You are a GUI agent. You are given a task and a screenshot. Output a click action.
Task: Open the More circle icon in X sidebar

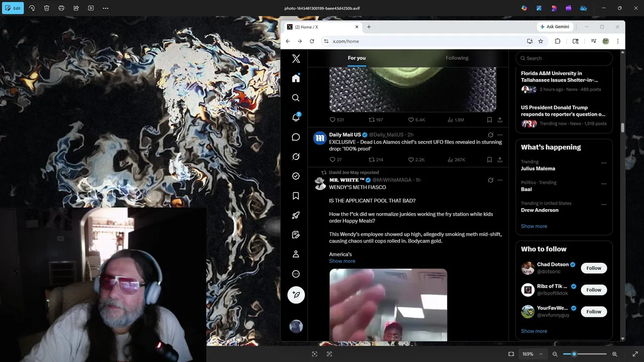coord(296,274)
